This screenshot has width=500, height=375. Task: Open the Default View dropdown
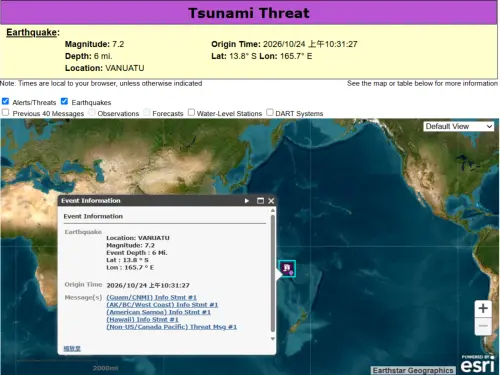(459, 127)
